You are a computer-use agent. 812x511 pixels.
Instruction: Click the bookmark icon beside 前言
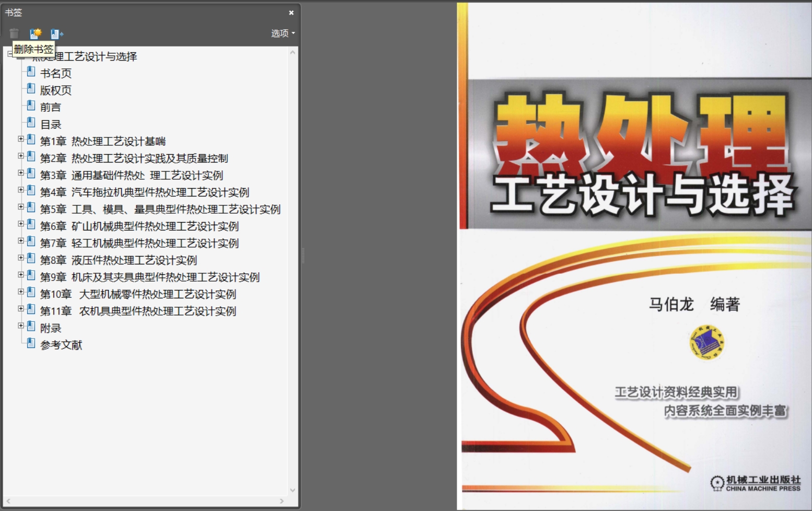[31, 106]
